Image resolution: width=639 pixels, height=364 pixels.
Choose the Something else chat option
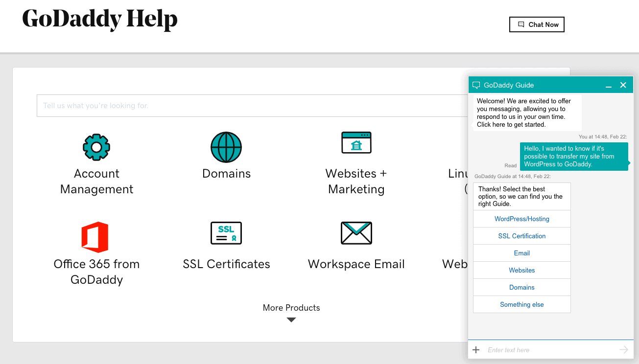coord(522,305)
